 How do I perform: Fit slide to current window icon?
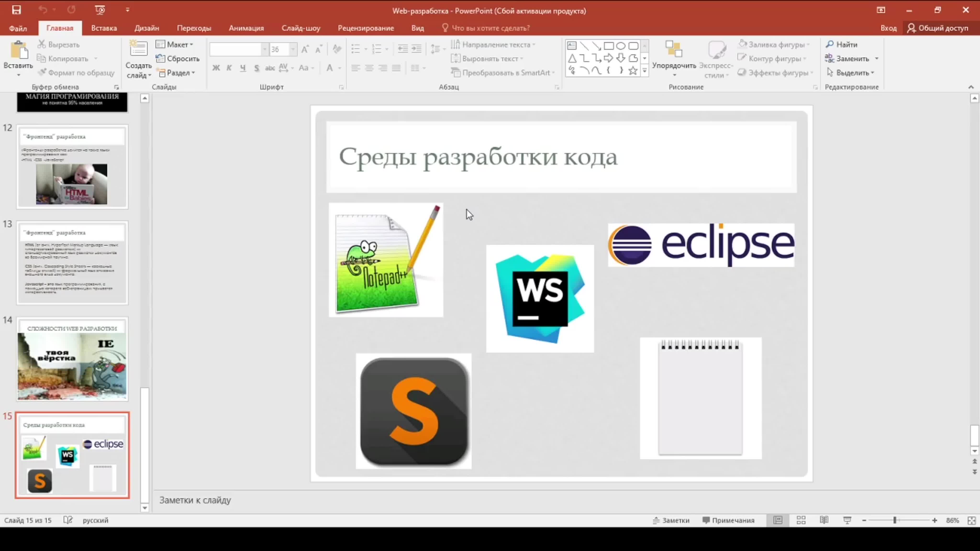click(971, 520)
